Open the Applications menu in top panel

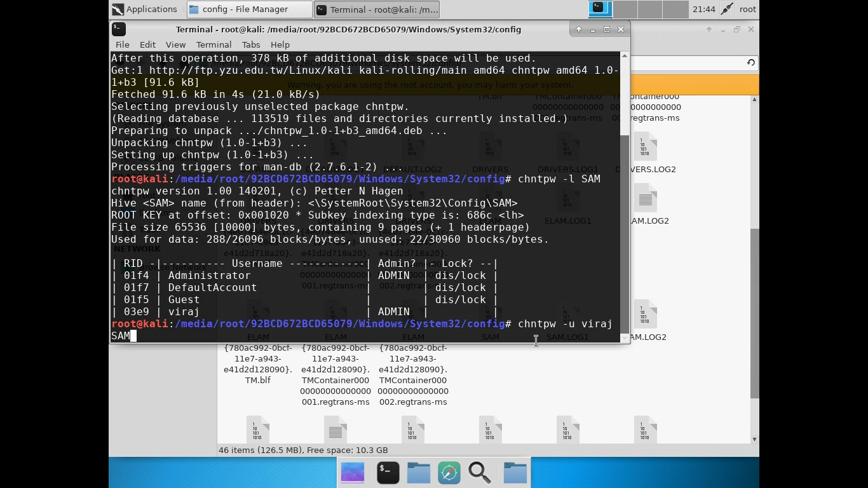(x=145, y=9)
